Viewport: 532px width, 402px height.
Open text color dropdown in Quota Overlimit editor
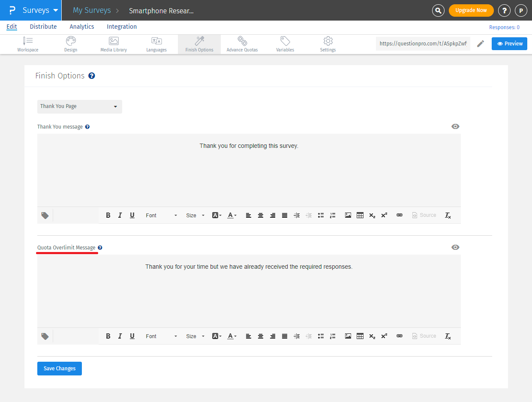232,336
